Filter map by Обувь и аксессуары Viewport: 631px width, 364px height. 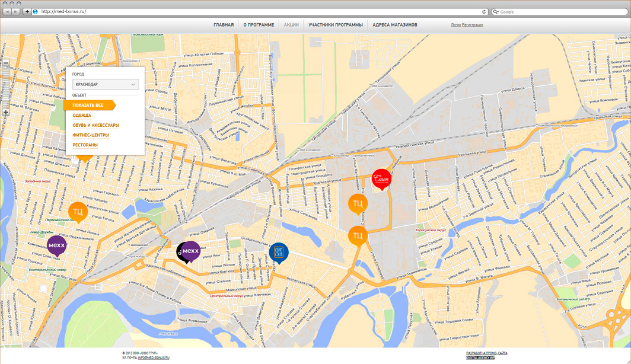click(x=96, y=125)
